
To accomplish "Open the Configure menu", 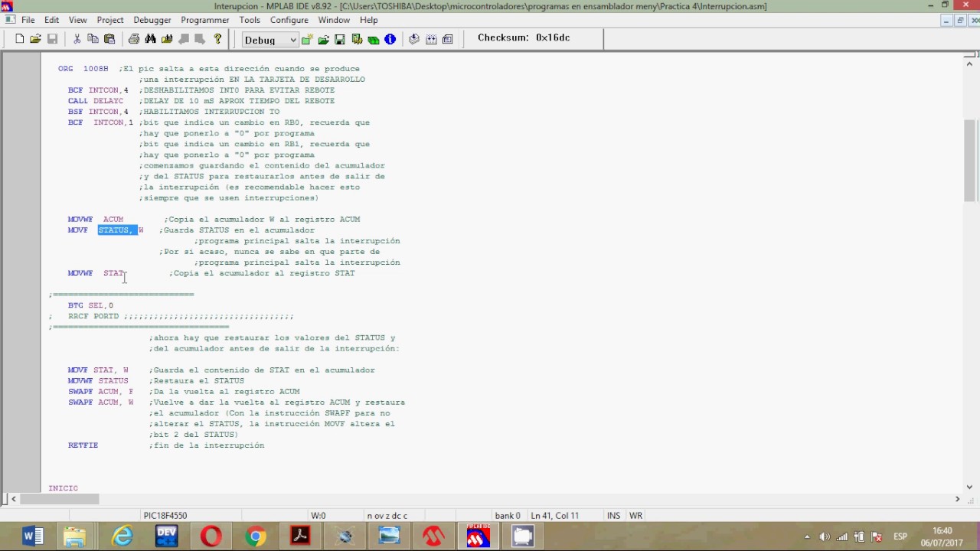I will point(289,20).
